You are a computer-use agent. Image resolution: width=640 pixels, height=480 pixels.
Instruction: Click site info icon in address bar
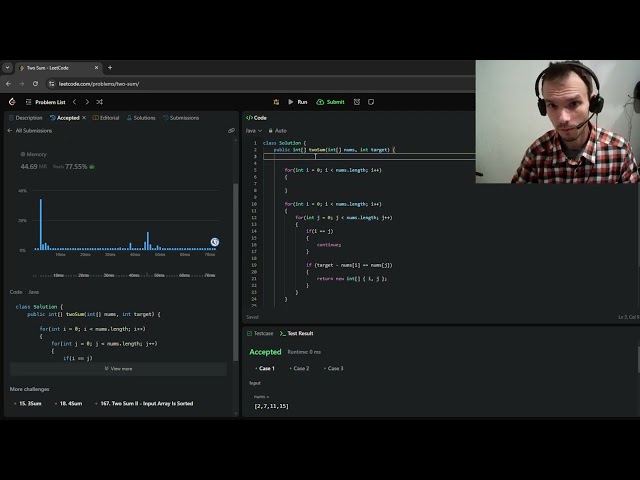51,84
